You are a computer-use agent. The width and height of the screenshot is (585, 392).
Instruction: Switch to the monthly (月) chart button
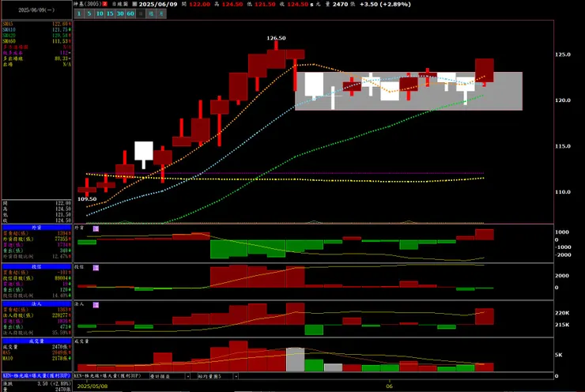tap(161, 13)
